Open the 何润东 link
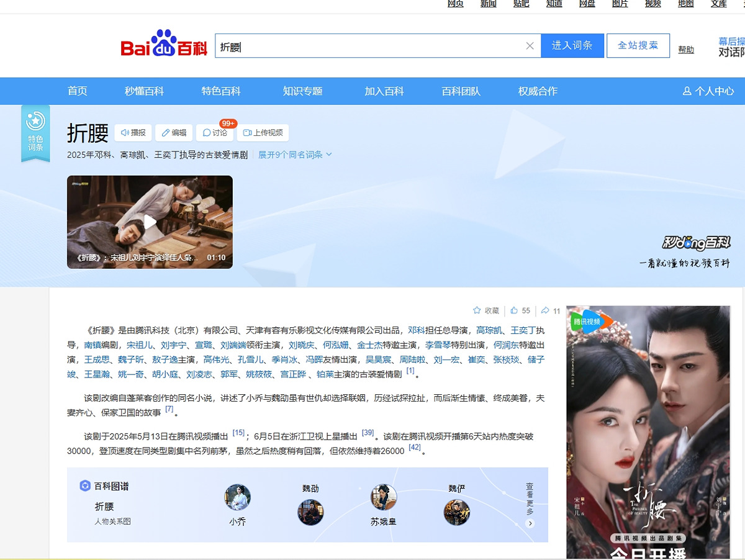This screenshot has width=745, height=560. (x=506, y=345)
